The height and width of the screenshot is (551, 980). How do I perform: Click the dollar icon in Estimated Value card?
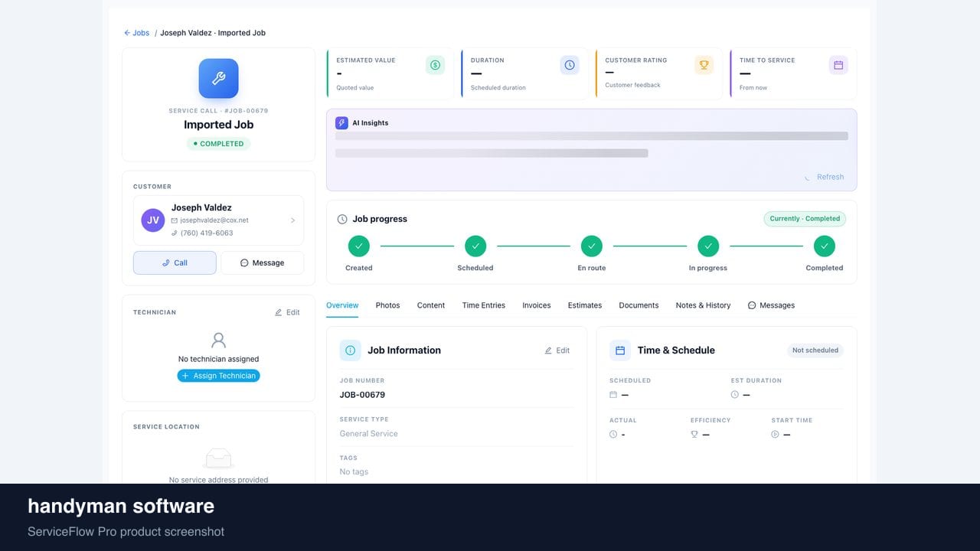point(435,65)
